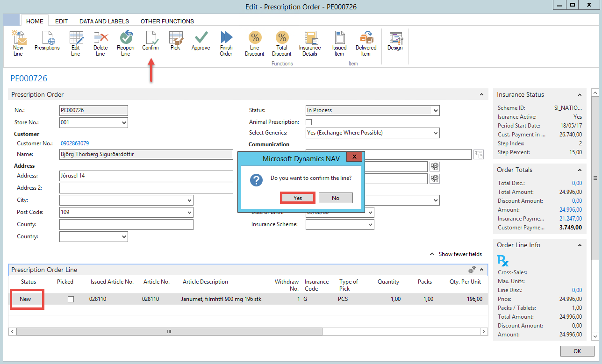Image resolution: width=602 pixels, height=364 pixels.
Task: Click into the Address 2 field
Action: (x=146, y=188)
